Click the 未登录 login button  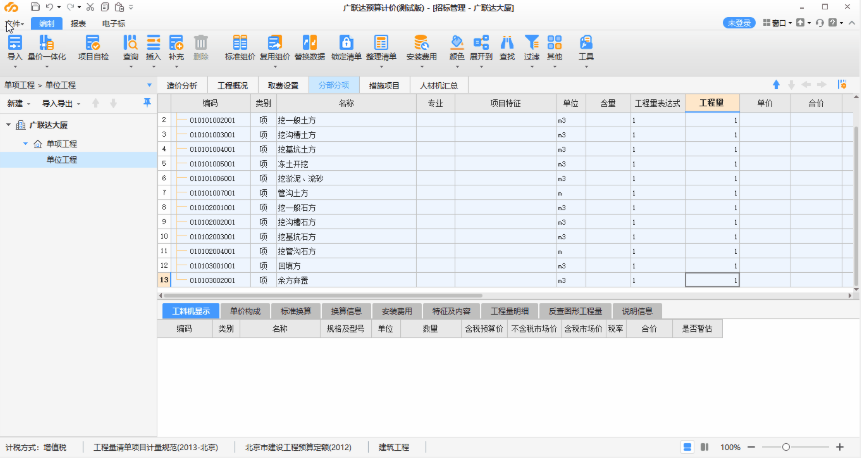click(740, 22)
